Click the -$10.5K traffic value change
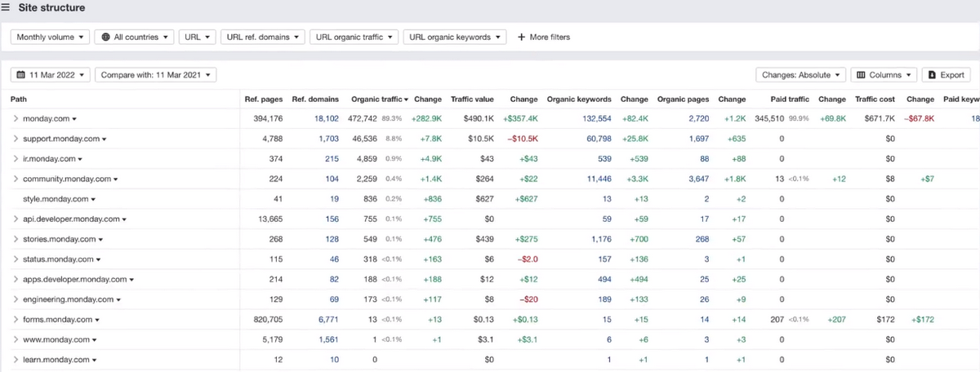This screenshot has width=980, height=372. click(x=523, y=139)
